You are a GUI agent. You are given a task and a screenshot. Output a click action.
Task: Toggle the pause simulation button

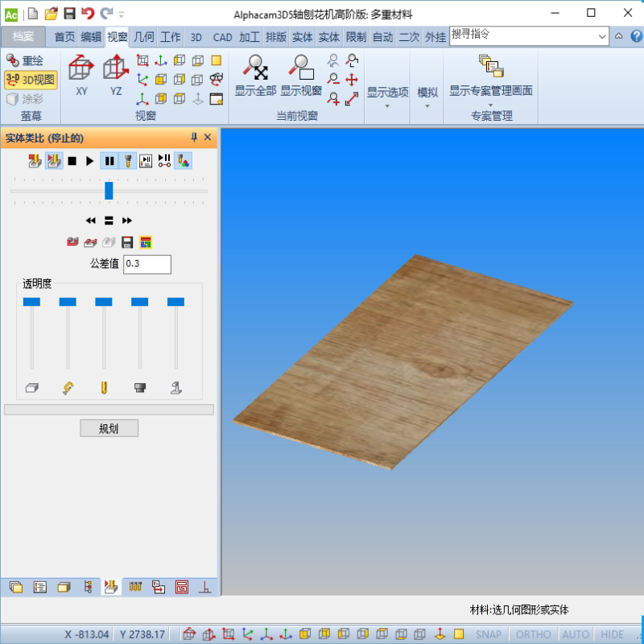109,160
